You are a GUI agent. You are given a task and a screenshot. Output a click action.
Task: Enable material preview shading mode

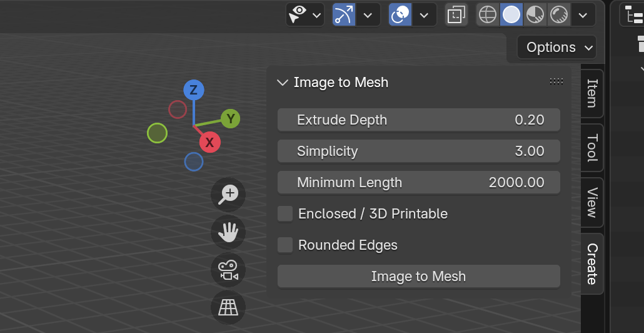point(535,15)
